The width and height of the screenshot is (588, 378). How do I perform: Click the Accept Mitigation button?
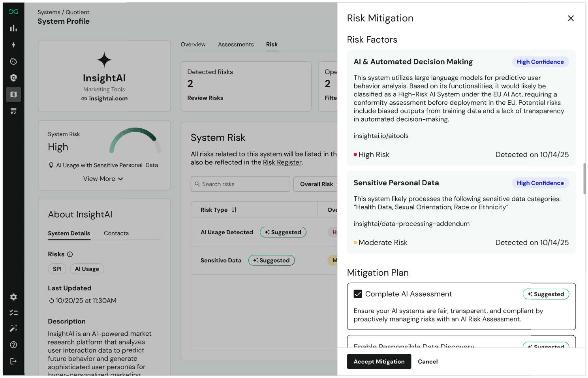[379, 361]
